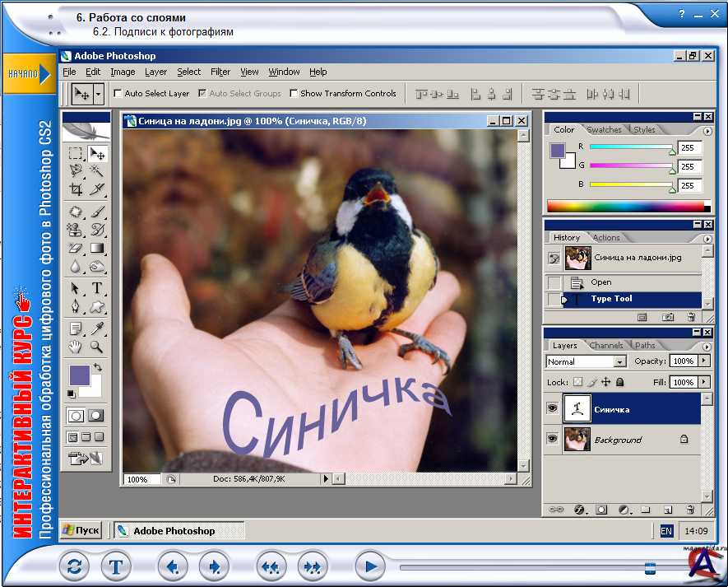Screen dimensions: 728x587
Task: Switch to the Channels tab
Action: [x=606, y=345]
